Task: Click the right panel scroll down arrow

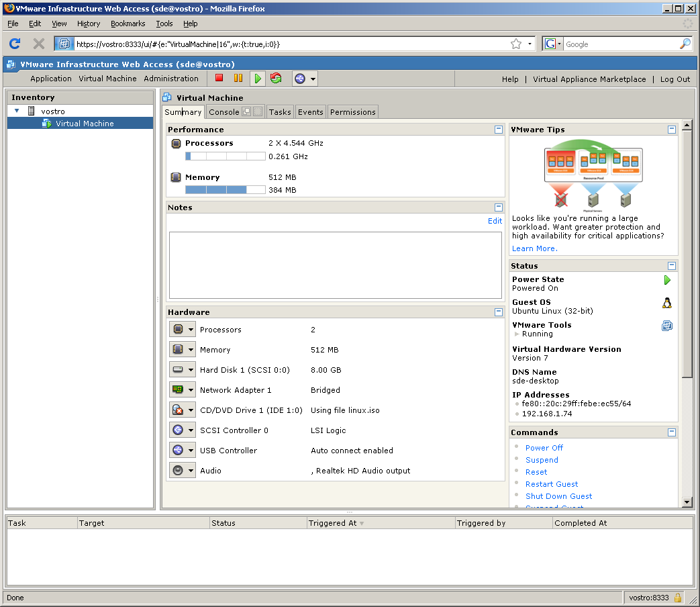Action: point(687,502)
